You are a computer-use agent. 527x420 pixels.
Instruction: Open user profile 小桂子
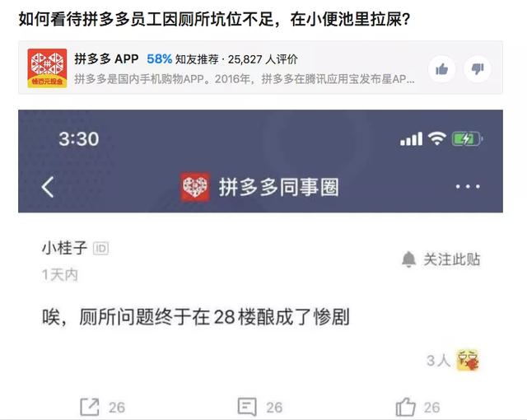(64, 248)
